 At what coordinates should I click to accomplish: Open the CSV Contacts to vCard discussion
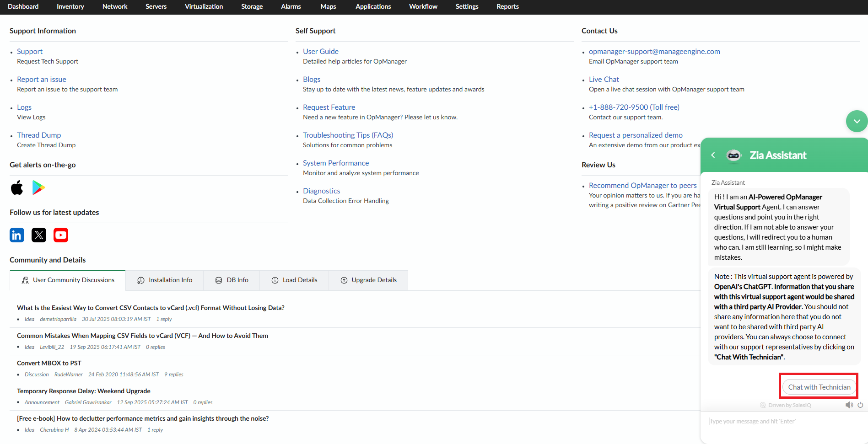151,308
